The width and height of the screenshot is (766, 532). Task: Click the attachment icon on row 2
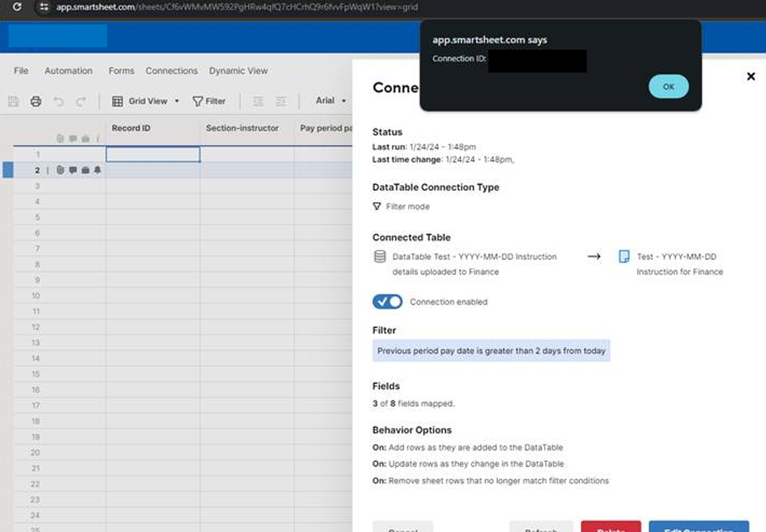(x=60, y=170)
